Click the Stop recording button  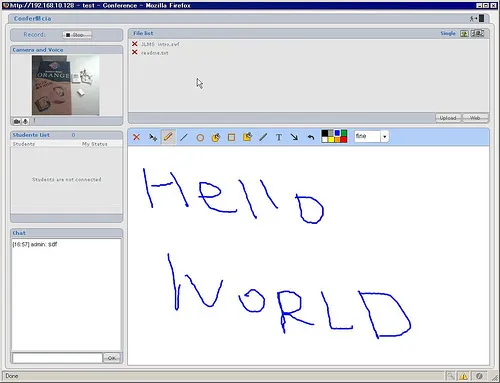click(77, 35)
